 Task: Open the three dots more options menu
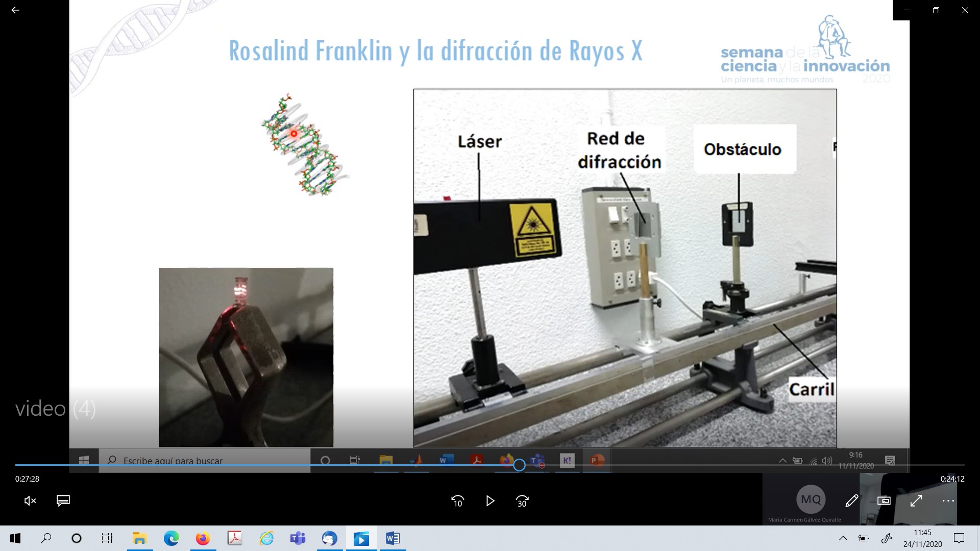[x=948, y=501]
